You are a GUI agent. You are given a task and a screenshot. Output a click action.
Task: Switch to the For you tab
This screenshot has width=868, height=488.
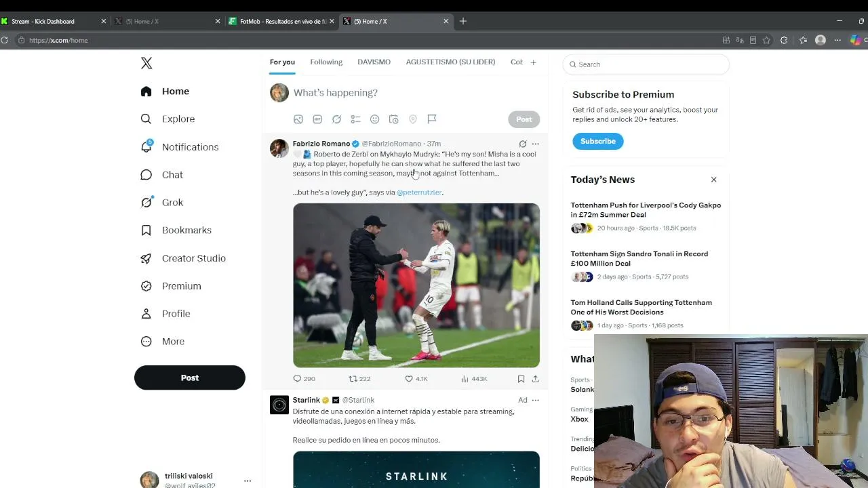coord(282,62)
